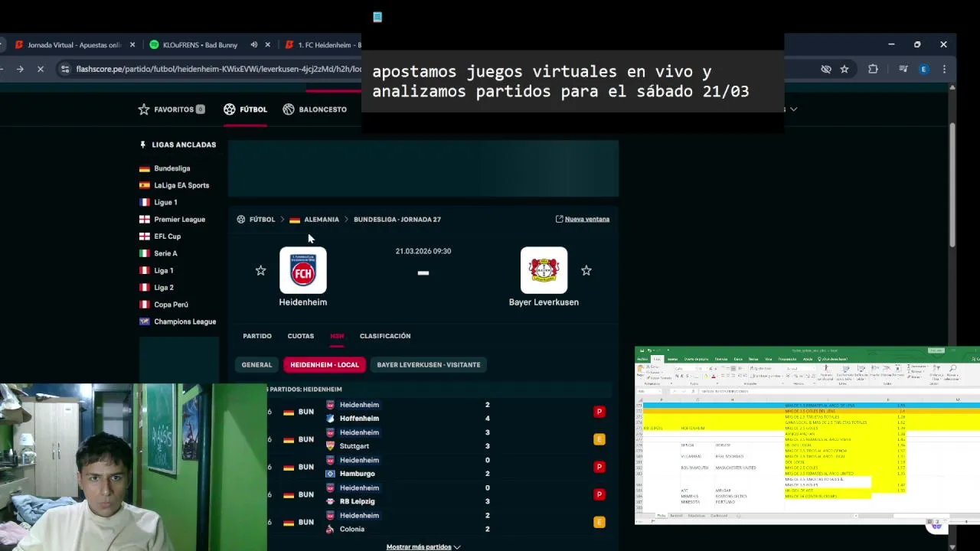Go forward in browser history
Screen dimensions: 980x551
[x=20, y=70]
